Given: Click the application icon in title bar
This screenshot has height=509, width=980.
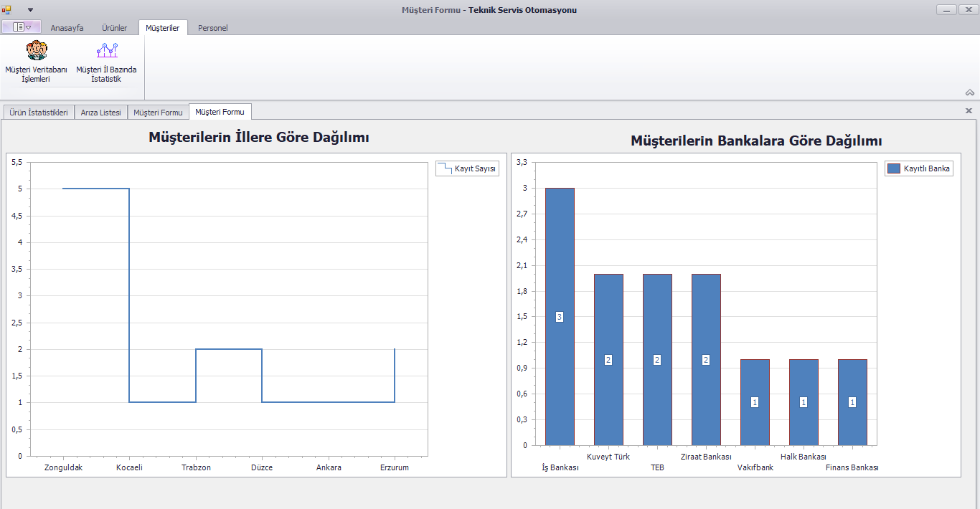Looking at the screenshot, I should (6, 10).
